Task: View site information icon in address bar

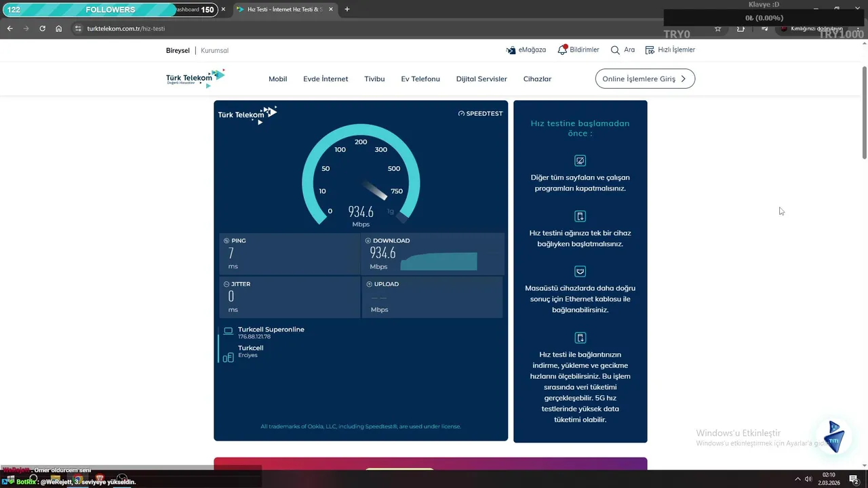Action: coord(77,28)
